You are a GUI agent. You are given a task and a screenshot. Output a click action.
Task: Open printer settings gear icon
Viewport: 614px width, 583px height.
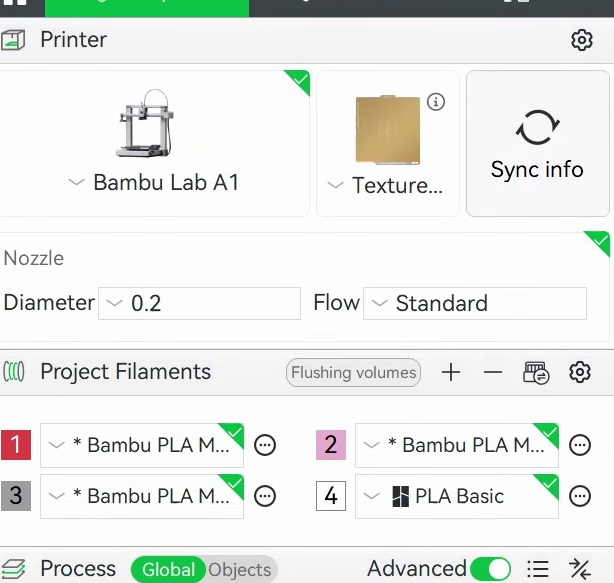click(x=581, y=40)
